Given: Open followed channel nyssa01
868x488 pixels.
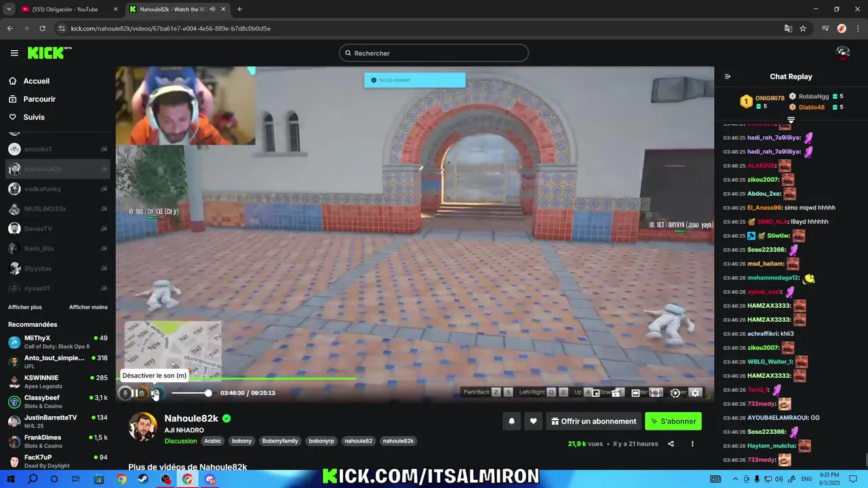Looking at the screenshot, I should (58, 288).
